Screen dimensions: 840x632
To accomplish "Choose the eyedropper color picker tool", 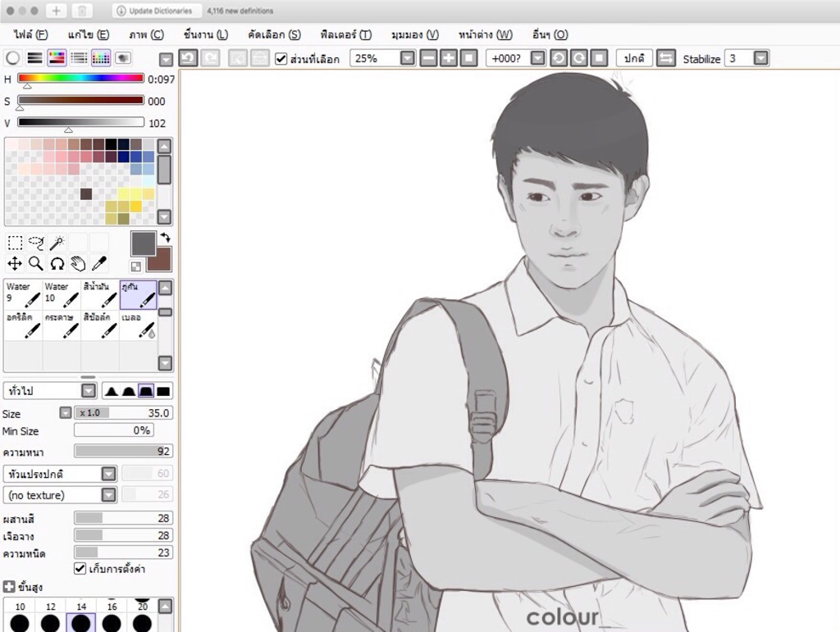I will click(x=98, y=263).
